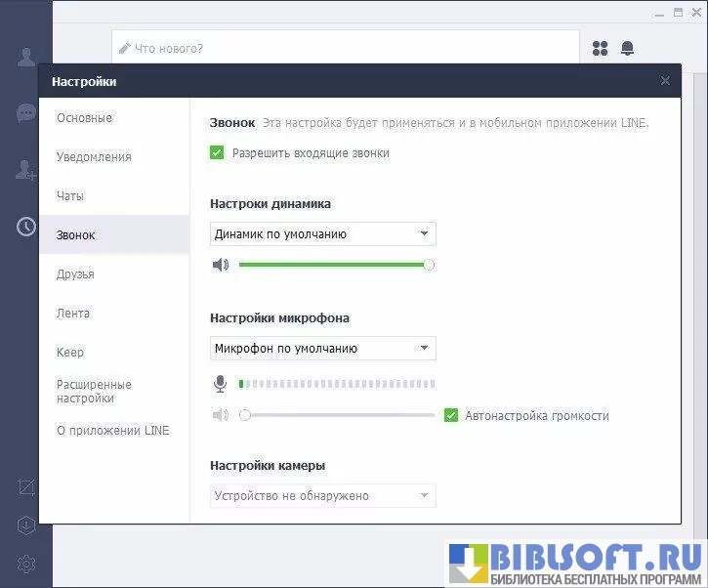Open the friends list icon in sidebar

[x=26, y=57]
